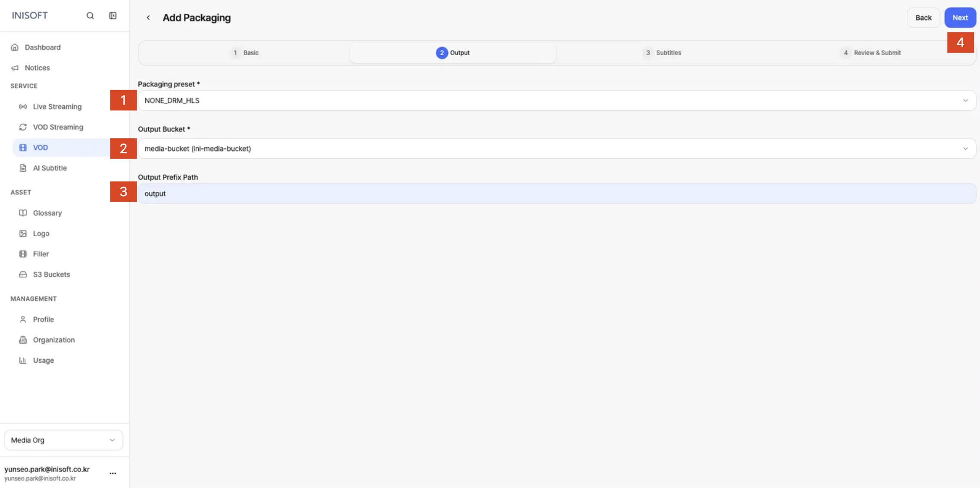Image resolution: width=980 pixels, height=488 pixels.
Task: Click the Glossary book icon
Action: click(x=23, y=213)
